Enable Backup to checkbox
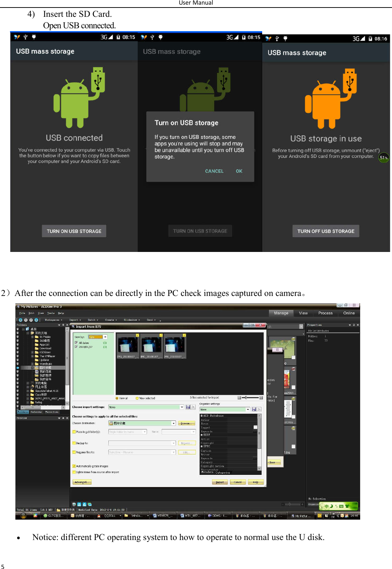This screenshot has height=569, width=392. (x=74, y=443)
